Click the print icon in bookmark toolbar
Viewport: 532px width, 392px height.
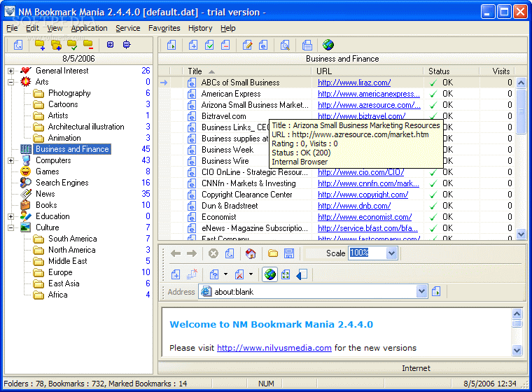[307, 45]
